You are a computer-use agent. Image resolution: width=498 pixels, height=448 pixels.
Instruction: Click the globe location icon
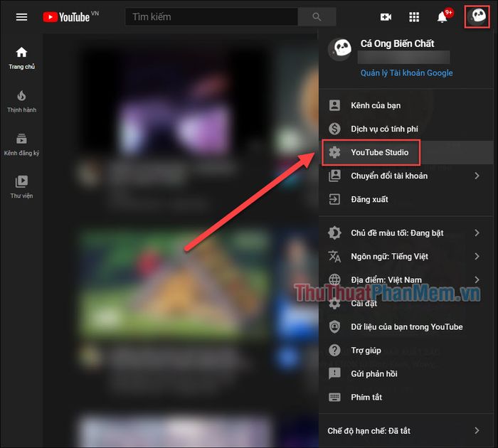pyautogui.click(x=334, y=279)
